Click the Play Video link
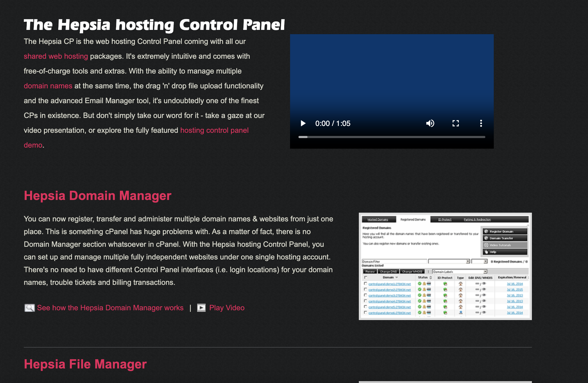 [227, 308]
